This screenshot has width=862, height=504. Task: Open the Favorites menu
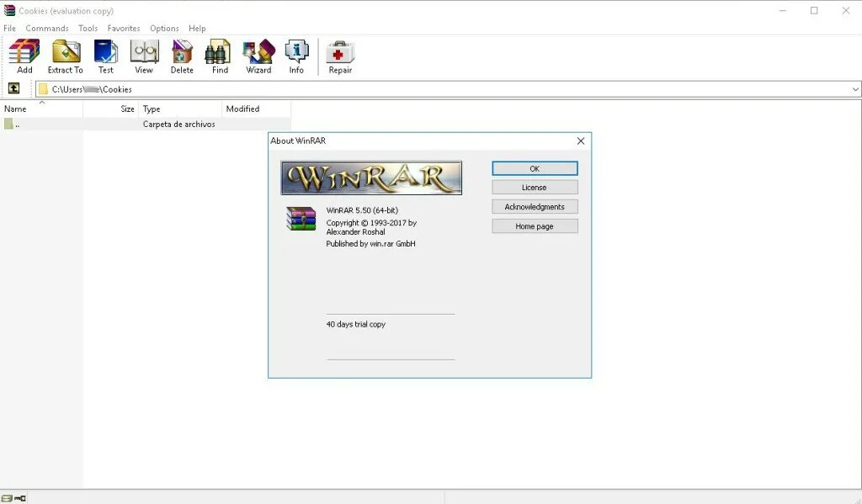[x=124, y=28]
